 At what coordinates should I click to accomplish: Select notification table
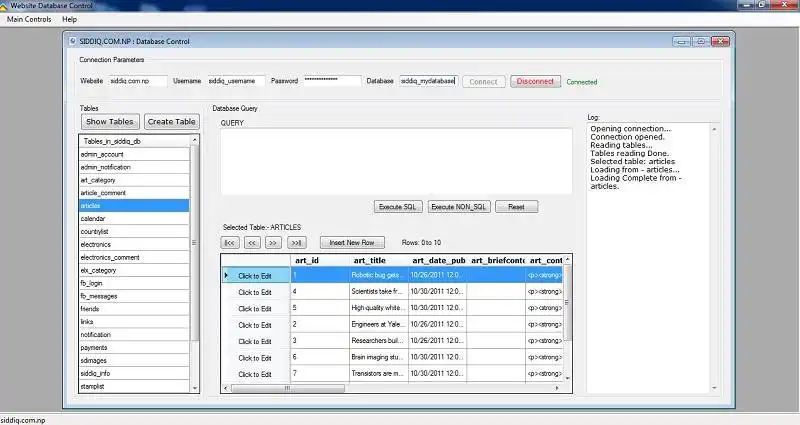(134, 335)
